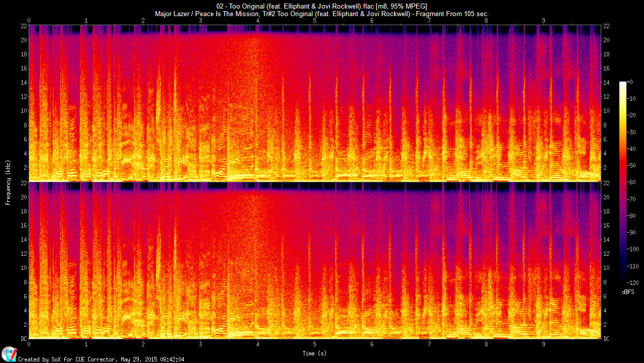Viewport: 644px width, 363px height.
Task: Click the 9 second tick on the bottom time axis
Action: click(x=543, y=344)
